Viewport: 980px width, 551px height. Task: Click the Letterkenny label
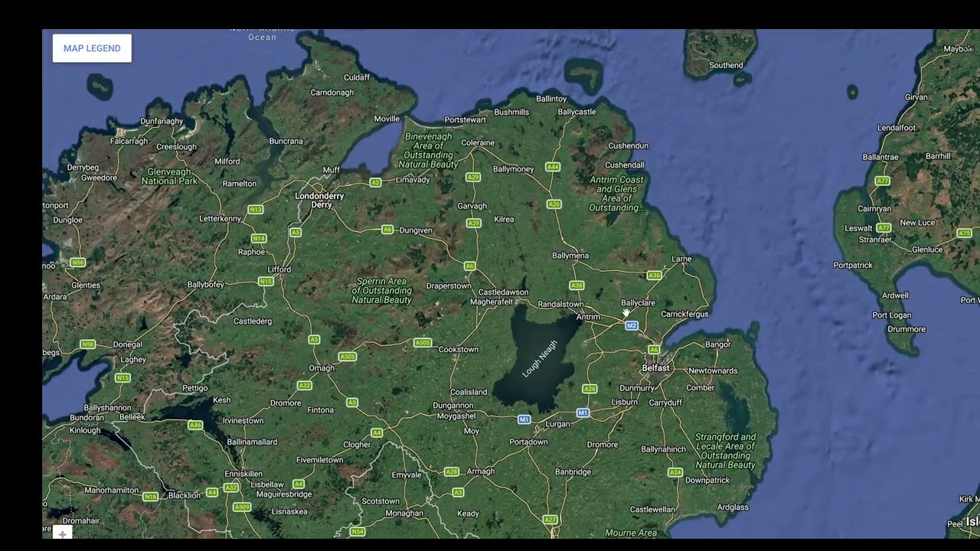[220, 219]
